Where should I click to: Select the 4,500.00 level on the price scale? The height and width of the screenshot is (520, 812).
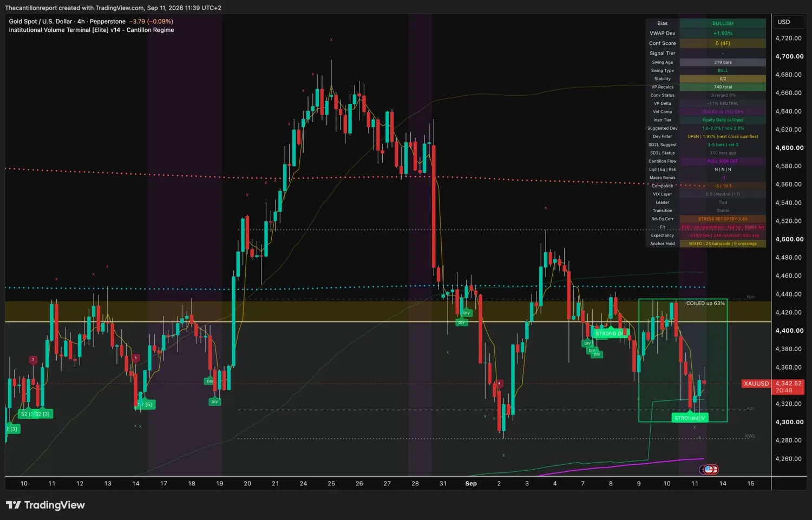click(789, 239)
